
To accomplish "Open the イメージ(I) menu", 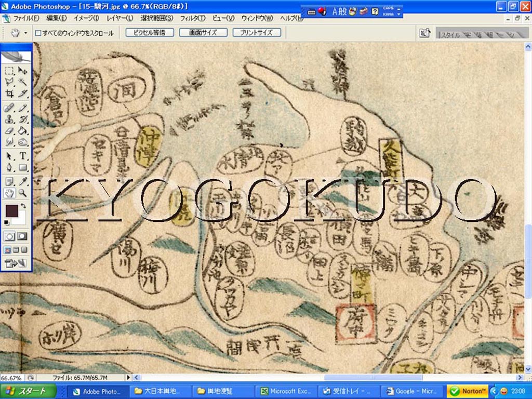I will (86, 18).
